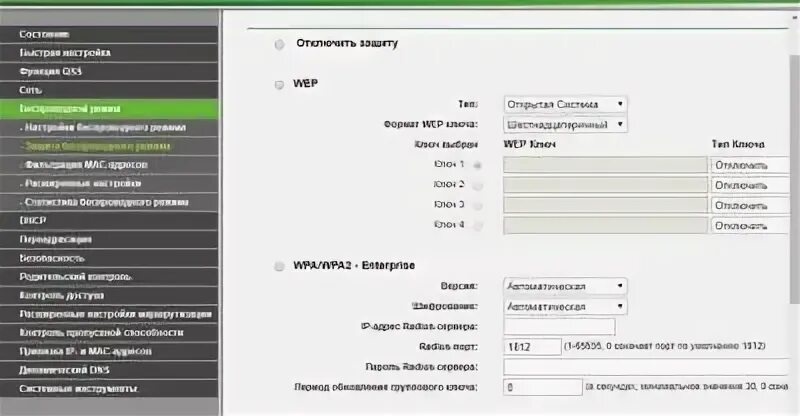Open the key type dropdown for Ключ 3

point(752,205)
